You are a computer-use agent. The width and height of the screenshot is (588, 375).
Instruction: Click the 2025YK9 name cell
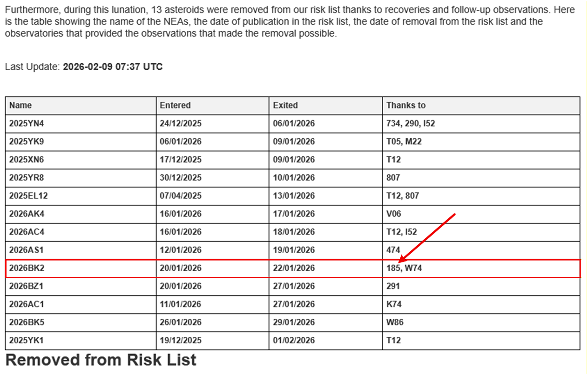(27, 141)
